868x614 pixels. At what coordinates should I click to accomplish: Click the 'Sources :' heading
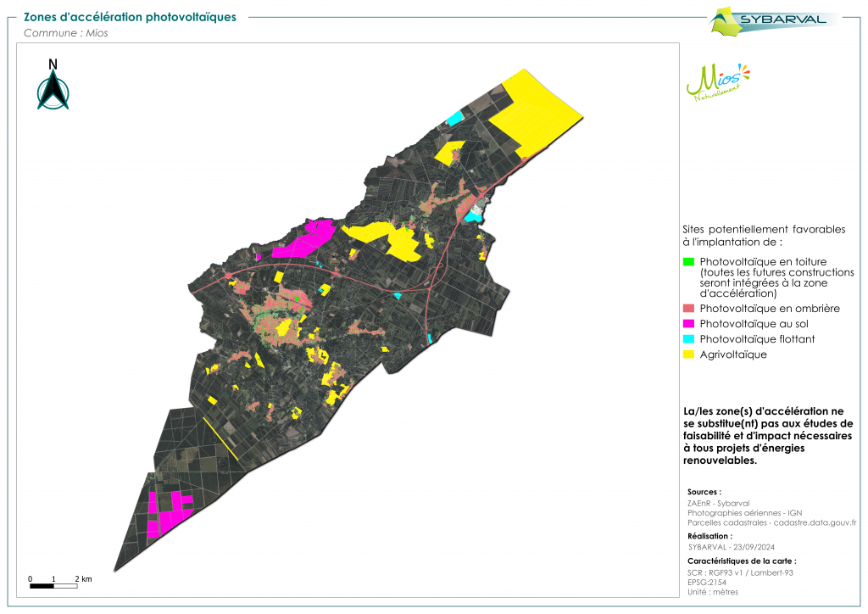704,492
